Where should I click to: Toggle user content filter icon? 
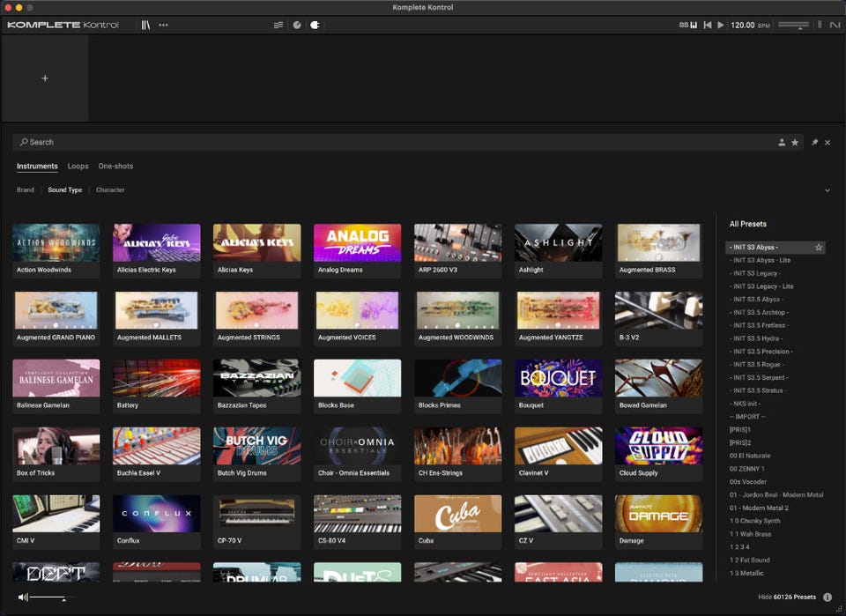(782, 142)
